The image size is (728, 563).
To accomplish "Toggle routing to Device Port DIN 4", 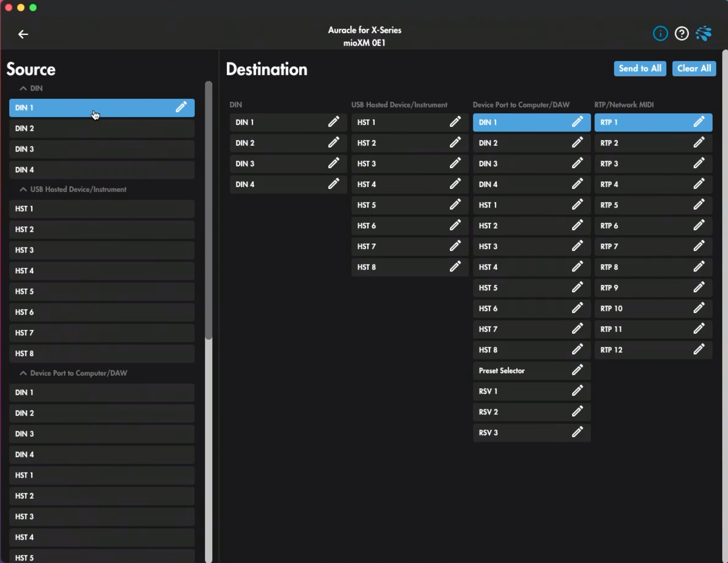I will (532, 184).
